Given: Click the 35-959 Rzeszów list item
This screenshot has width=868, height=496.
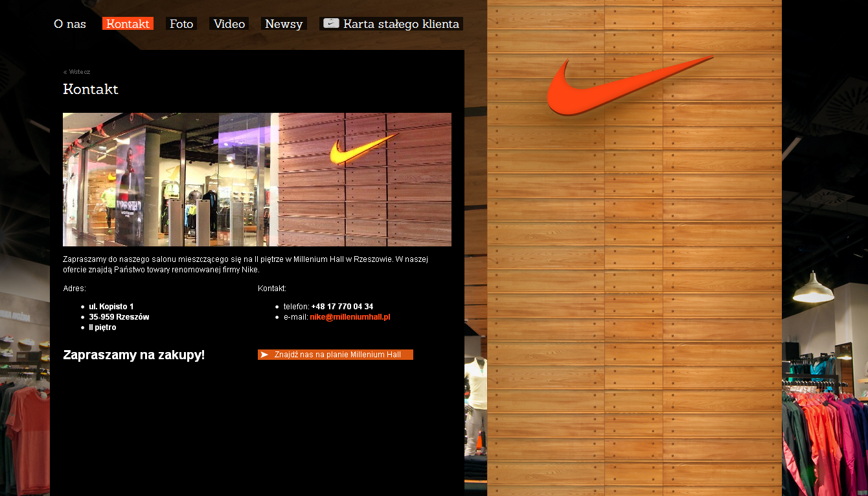Looking at the screenshot, I should click(119, 317).
